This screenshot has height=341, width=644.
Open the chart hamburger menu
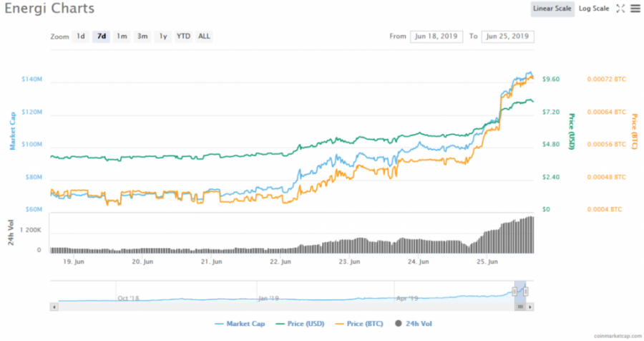(x=635, y=9)
